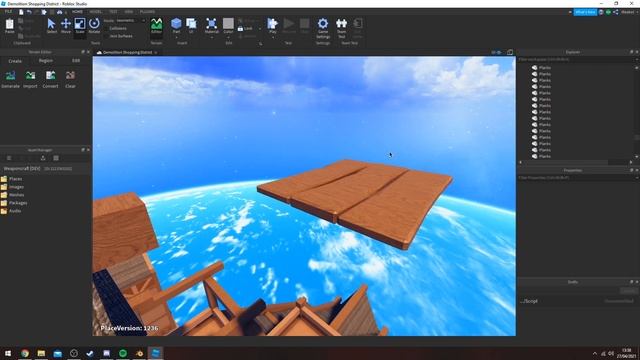
Task: Click the New file icon in the quick toolbar
Action: (21, 12)
